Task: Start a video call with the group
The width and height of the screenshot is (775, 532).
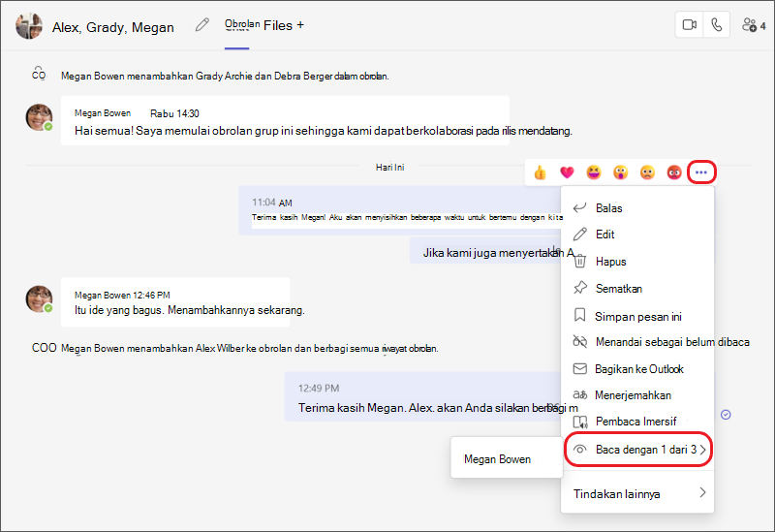Action: [689, 25]
